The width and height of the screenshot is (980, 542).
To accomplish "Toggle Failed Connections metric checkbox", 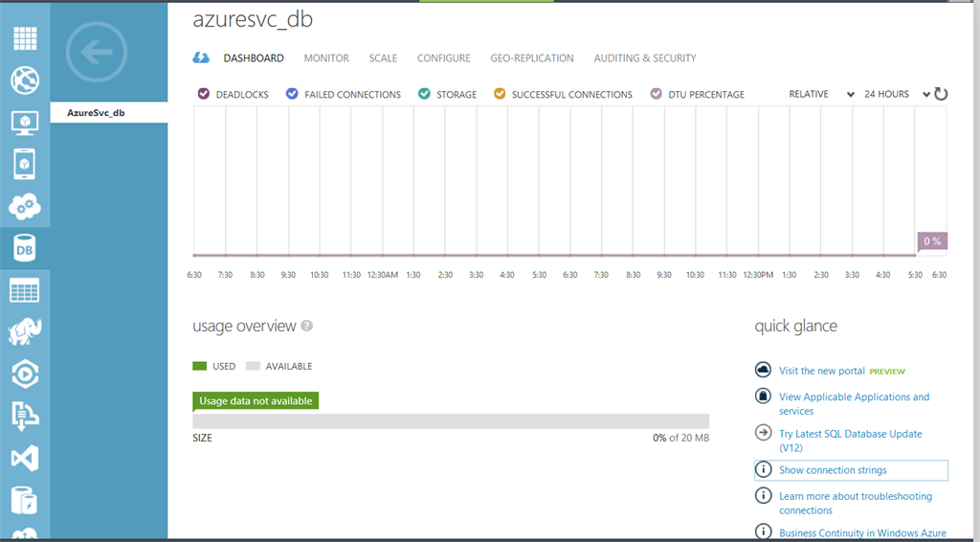I will (x=292, y=94).
